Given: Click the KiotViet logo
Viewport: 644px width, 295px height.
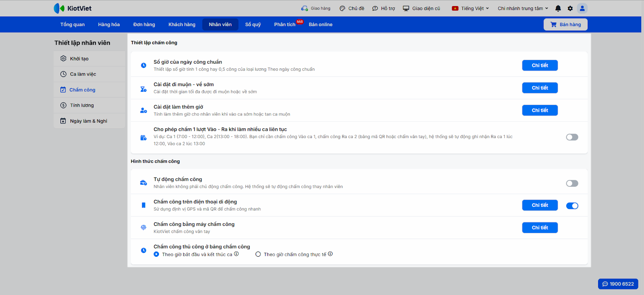Looking at the screenshot, I should click(73, 8).
